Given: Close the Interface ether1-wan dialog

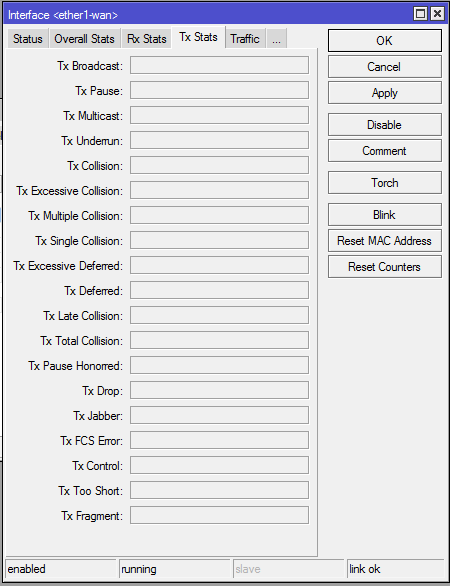Looking at the screenshot, I should point(437,14).
